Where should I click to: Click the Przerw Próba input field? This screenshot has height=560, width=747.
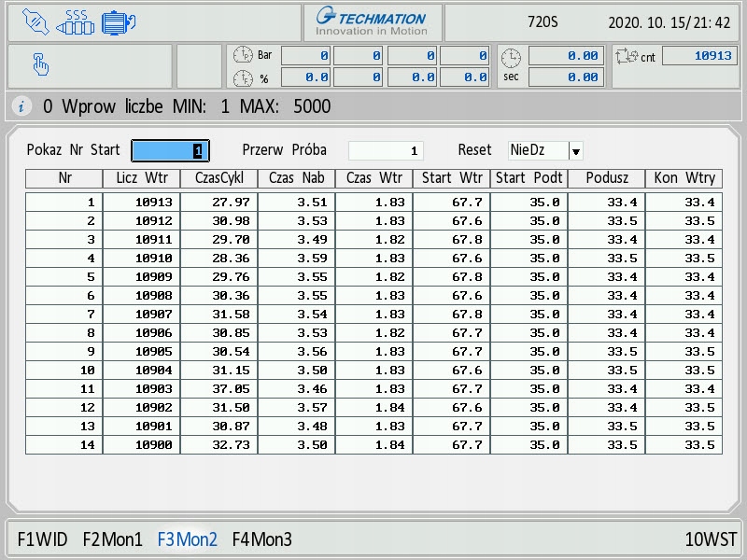pyautogui.click(x=386, y=150)
